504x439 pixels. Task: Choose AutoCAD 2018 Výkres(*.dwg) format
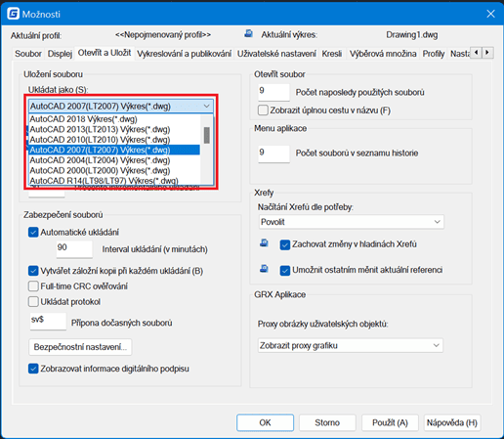click(x=114, y=119)
